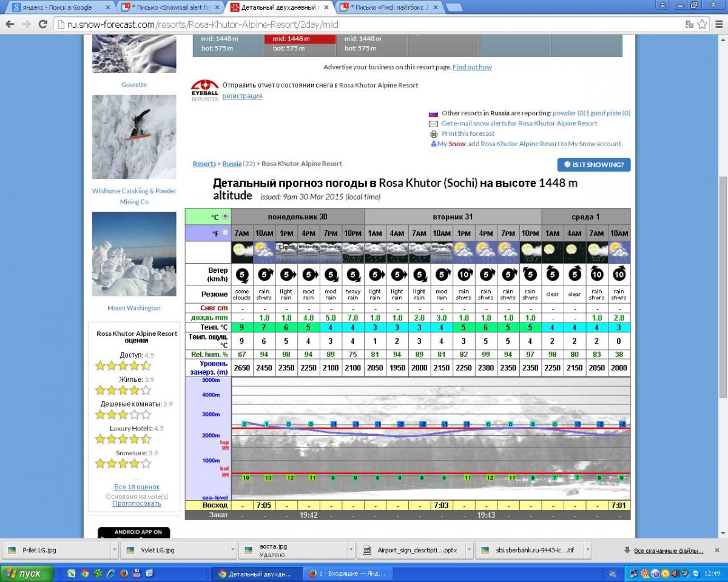Image resolution: width=728 pixels, height=582 pixels.
Task: Click the Проголосовать vote link
Action: click(136, 503)
